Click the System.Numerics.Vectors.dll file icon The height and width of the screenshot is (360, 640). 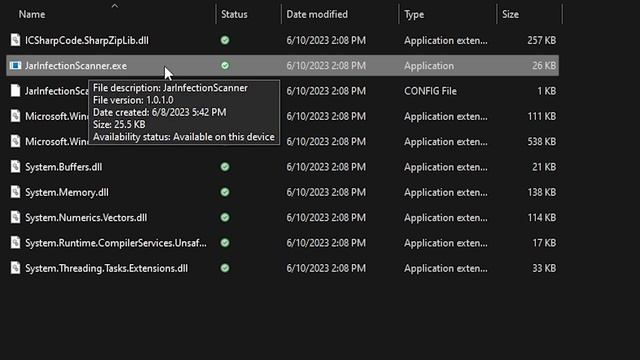point(15,217)
